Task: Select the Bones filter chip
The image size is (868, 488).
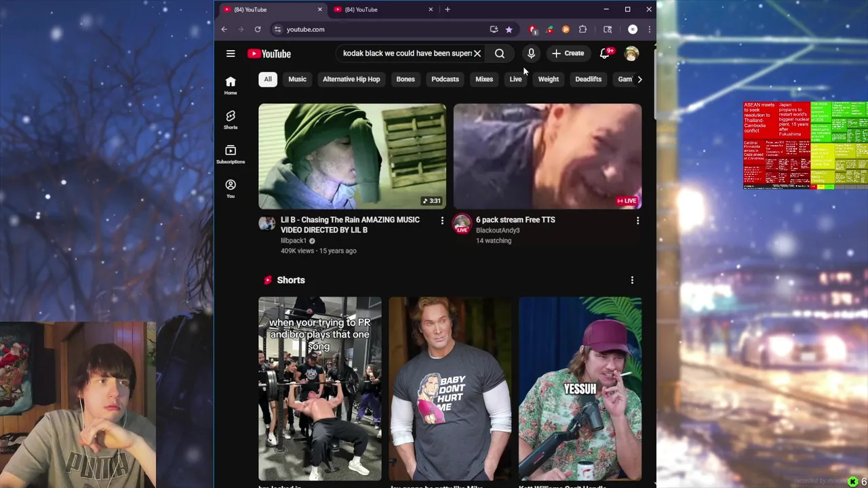Action: tap(406, 79)
